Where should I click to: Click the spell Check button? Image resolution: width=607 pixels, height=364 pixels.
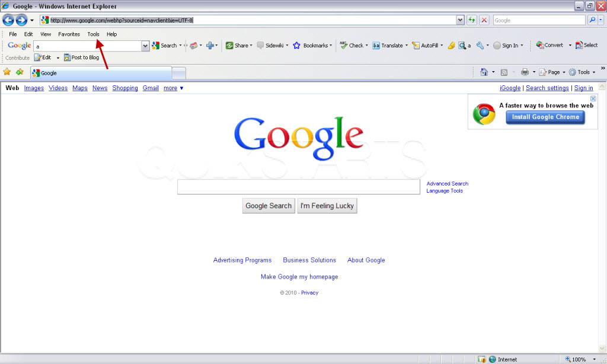pyautogui.click(x=352, y=45)
